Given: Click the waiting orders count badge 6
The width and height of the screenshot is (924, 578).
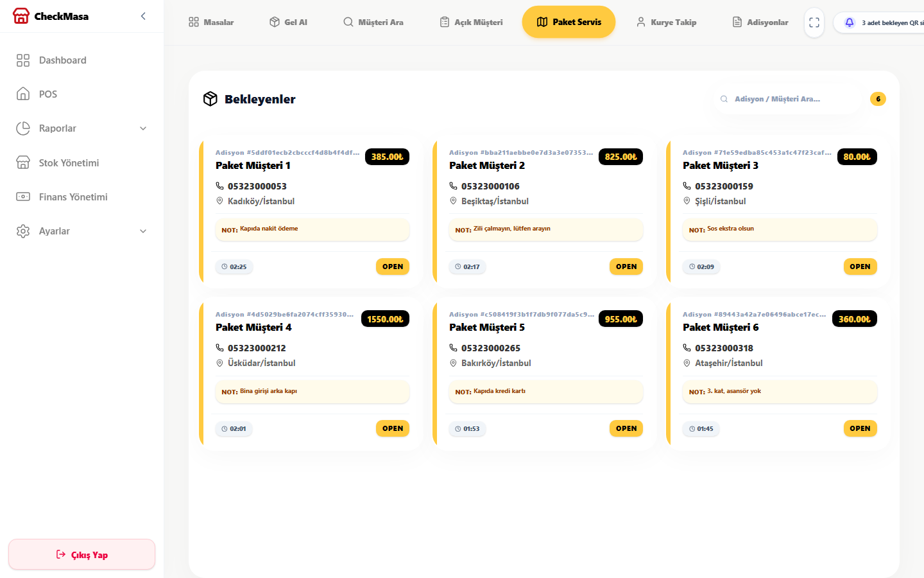Looking at the screenshot, I should coord(878,99).
